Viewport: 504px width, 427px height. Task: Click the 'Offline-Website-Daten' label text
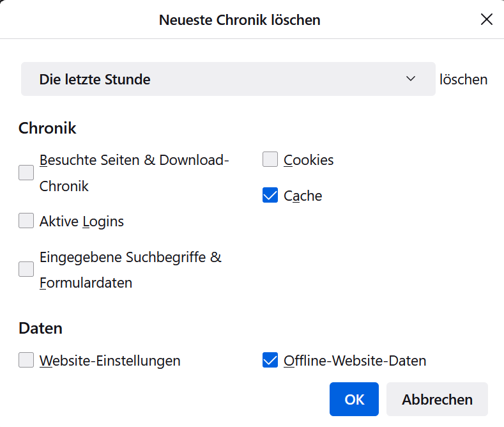click(x=355, y=361)
